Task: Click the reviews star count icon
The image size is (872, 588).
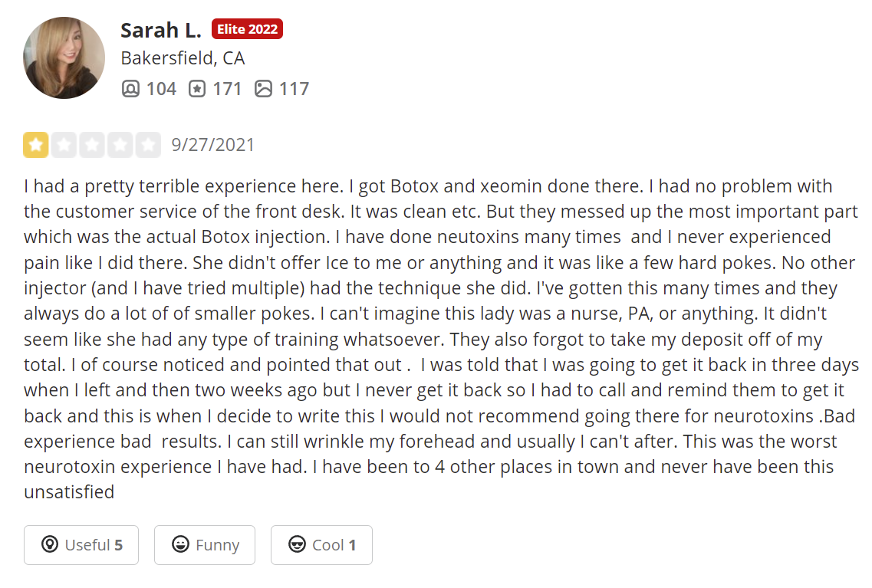Action: pyautogui.click(x=197, y=89)
